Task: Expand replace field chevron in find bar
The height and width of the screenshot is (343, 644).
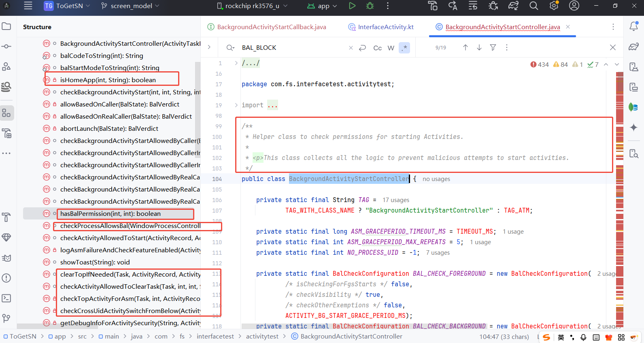Action: click(209, 47)
